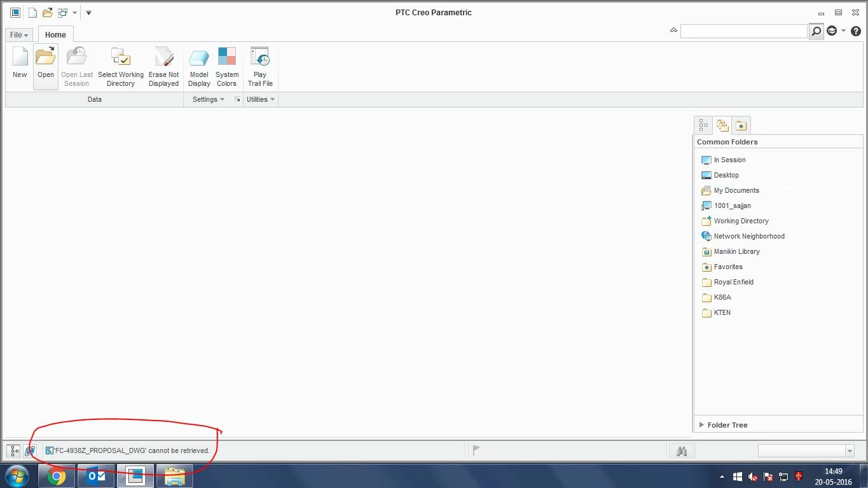This screenshot has width=868, height=488.
Task: Open My Documents in Common Folders
Action: pos(730,190)
